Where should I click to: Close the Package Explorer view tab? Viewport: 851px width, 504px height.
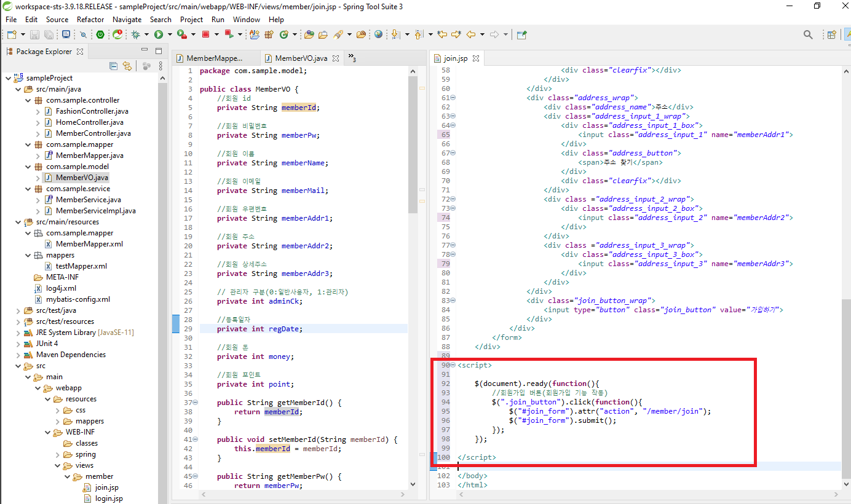(80, 52)
